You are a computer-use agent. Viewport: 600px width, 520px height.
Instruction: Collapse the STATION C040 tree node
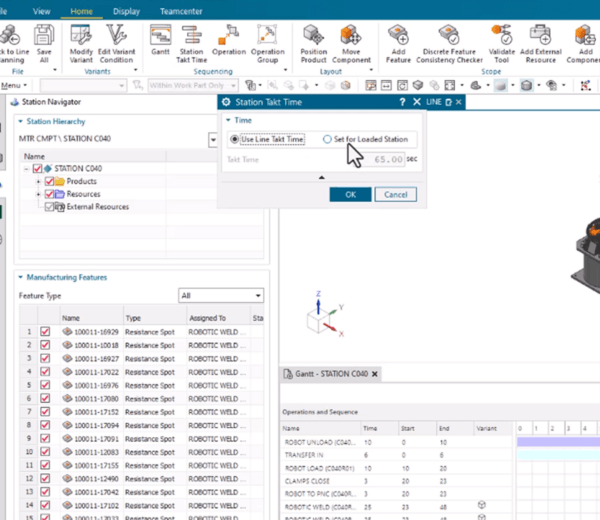coord(26,169)
